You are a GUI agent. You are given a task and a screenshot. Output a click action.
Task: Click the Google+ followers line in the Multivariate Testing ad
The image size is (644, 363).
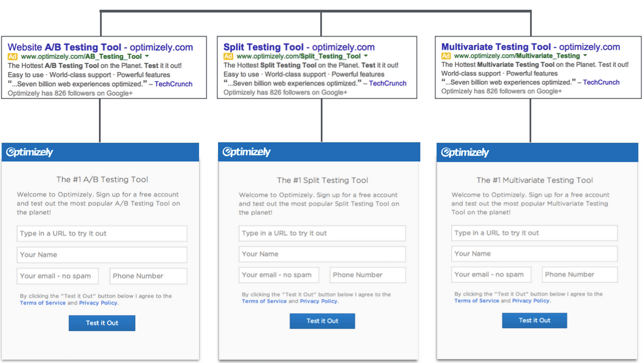point(501,91)
